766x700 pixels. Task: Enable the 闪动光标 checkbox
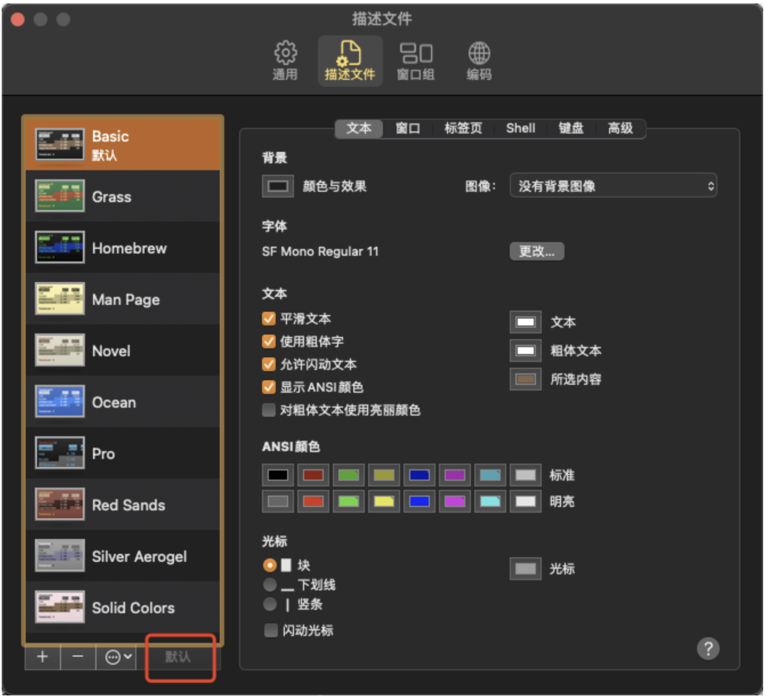(x=271, y=630)
